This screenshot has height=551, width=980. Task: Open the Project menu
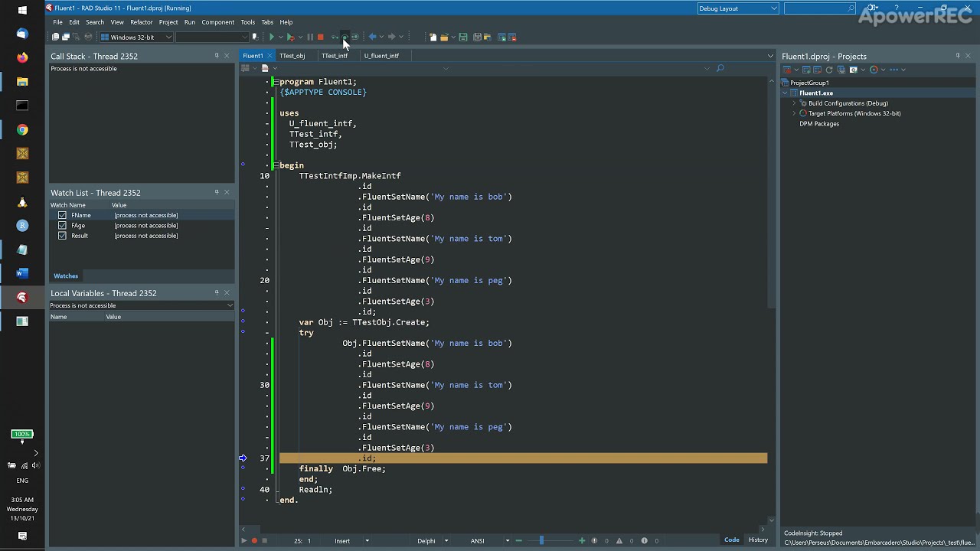click(x=168, y=22)
